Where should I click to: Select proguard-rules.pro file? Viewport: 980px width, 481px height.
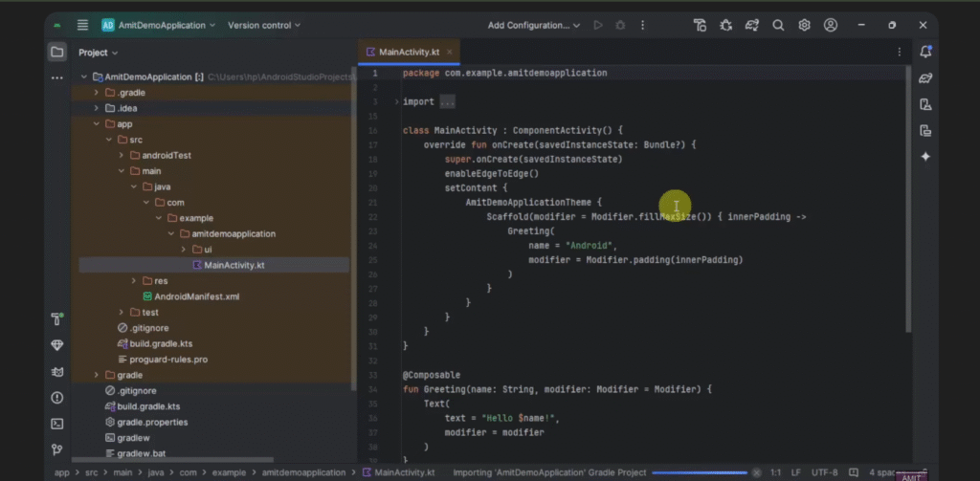163,360
